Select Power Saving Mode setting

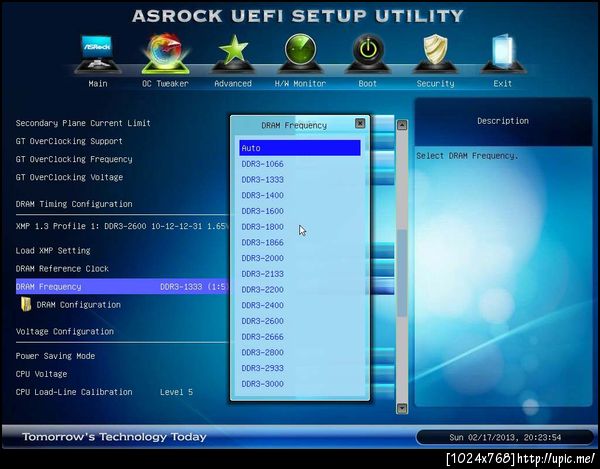click(55, 356)
